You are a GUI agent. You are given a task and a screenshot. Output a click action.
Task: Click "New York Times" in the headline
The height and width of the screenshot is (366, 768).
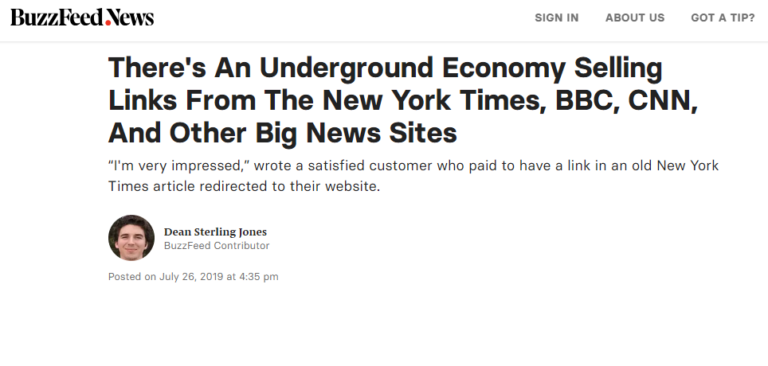434,100
